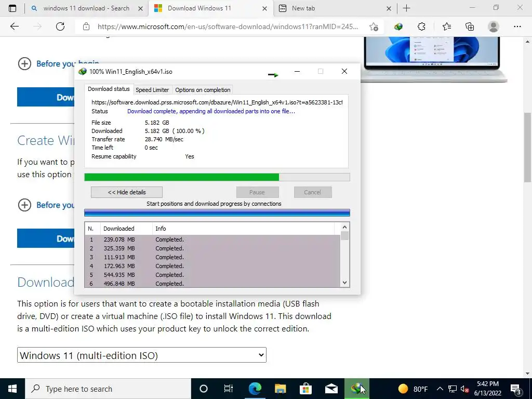Click the download URL text in dialog
Image resolution: width=532 pixels, height=399 pixels.
(217, 102)
